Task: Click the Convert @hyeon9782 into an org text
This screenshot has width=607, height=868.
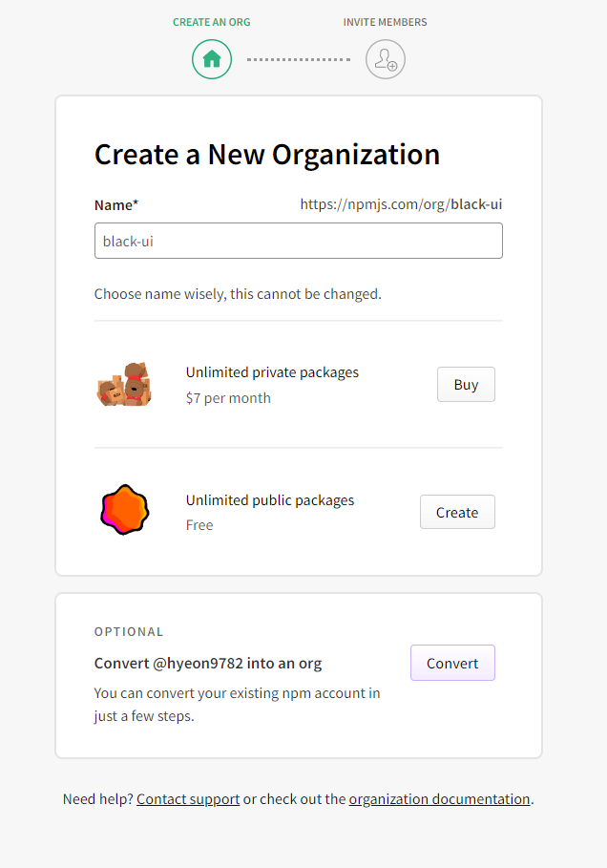Action: click(x=208, y=664)
